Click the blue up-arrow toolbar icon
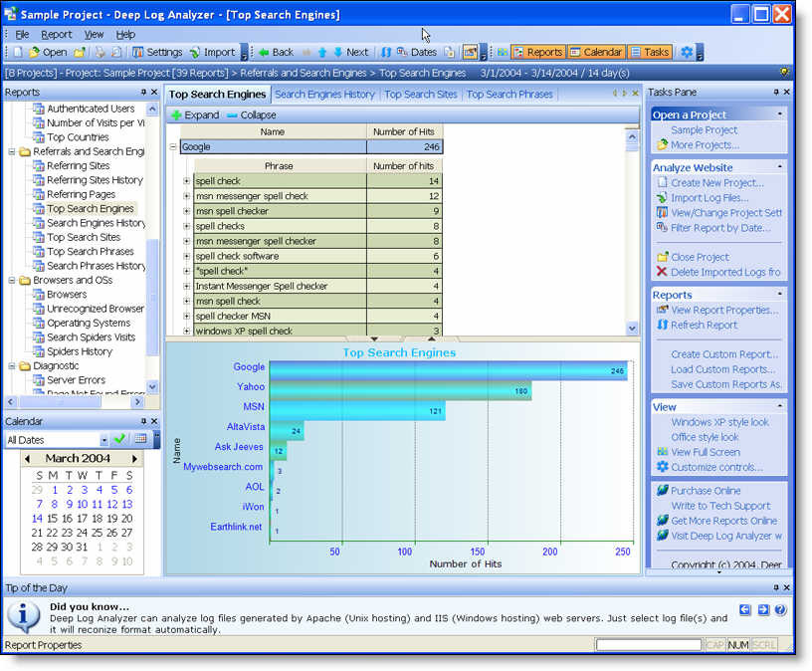The width and height of the screenshot is (812, 671). pyautogui.click(x=322, y=53)
